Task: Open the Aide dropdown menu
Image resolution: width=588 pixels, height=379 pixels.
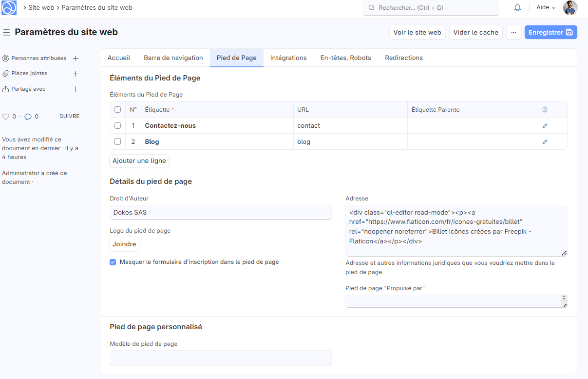Action: click(545, 7)
